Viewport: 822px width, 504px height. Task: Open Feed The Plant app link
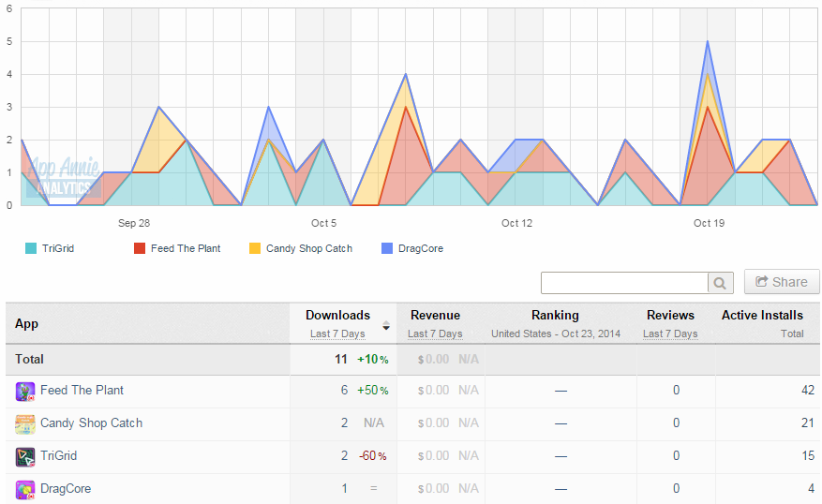(82, 391)
